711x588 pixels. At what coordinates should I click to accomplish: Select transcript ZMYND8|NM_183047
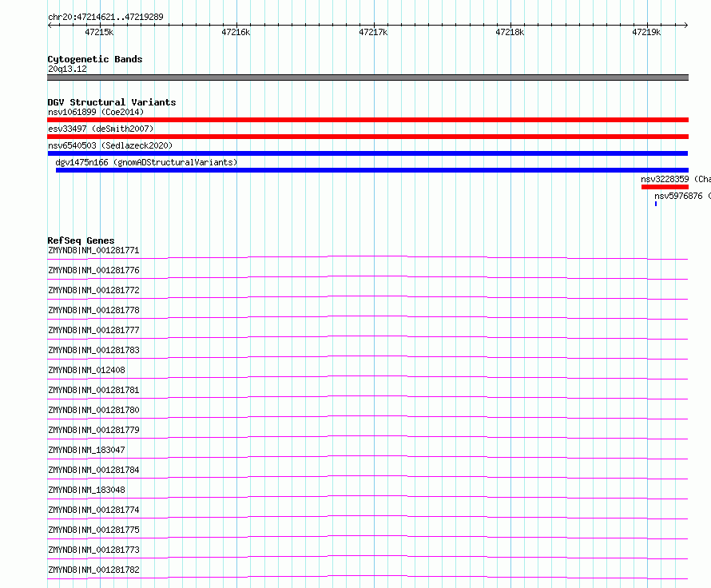(86, 450)
